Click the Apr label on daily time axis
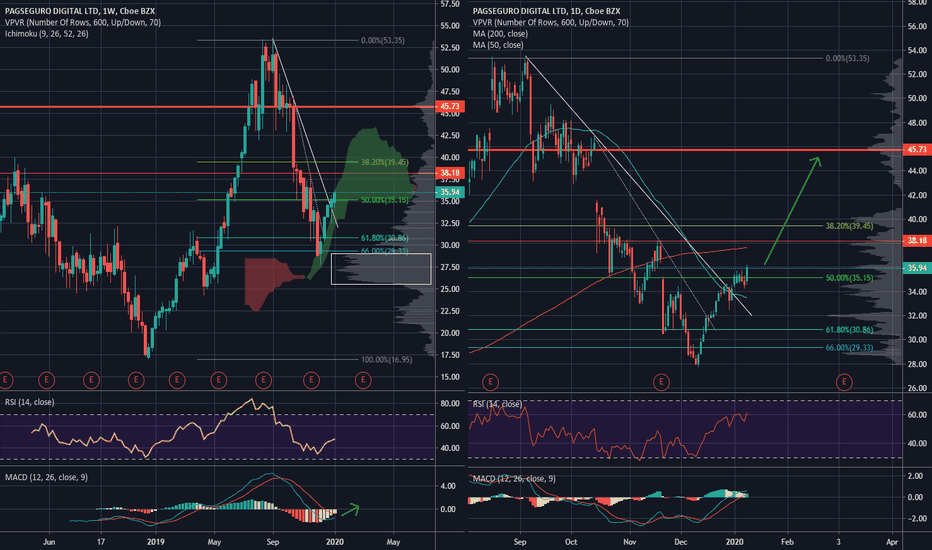This screenshot has width=932, height=550. point(892,542)
